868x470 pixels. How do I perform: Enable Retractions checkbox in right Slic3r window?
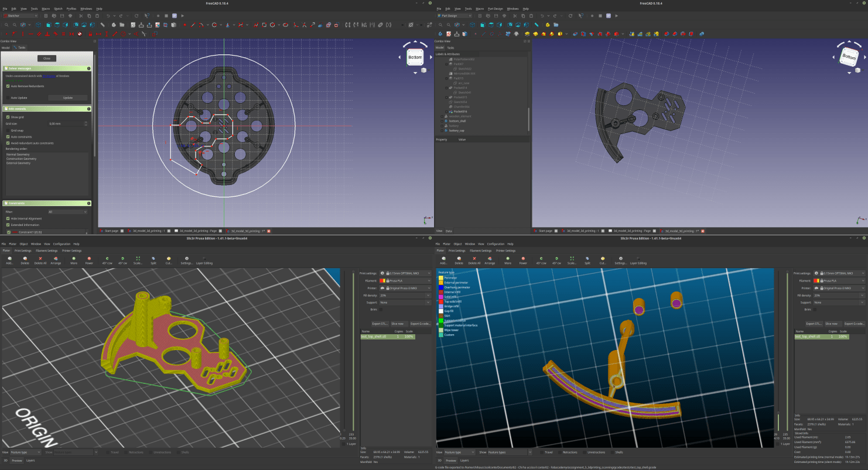(560, 452)
